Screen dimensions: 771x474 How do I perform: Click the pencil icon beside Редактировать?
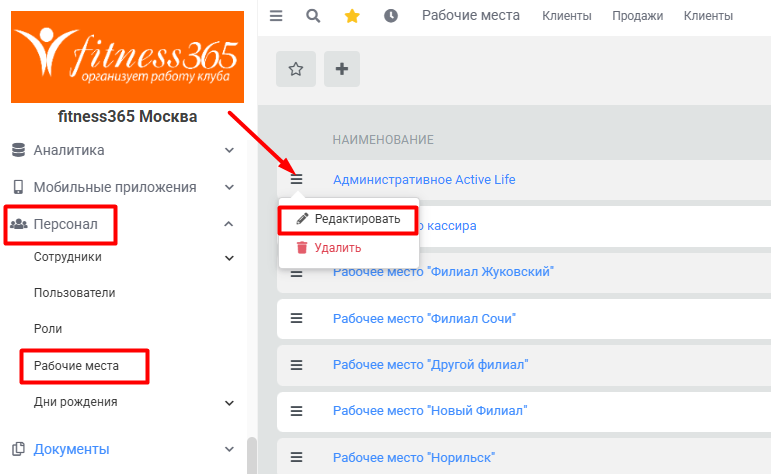pyautogui.click(x=302, y=219)
